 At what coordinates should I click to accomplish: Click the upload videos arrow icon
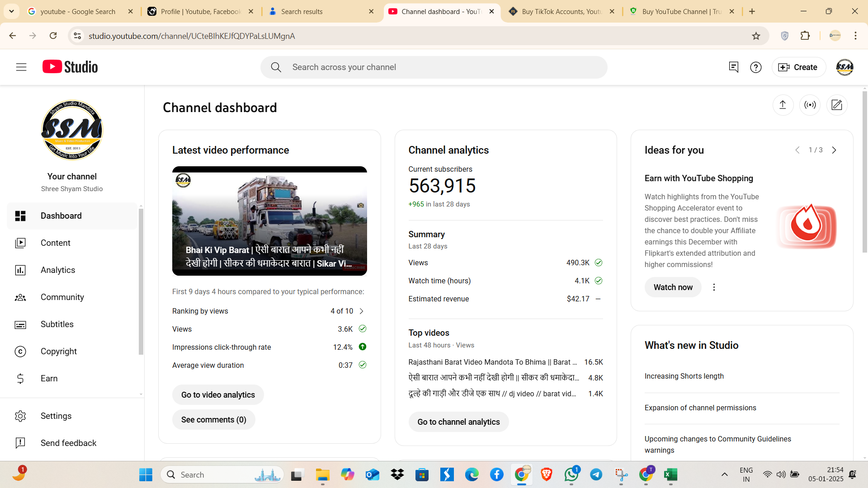tap(783, 105)
